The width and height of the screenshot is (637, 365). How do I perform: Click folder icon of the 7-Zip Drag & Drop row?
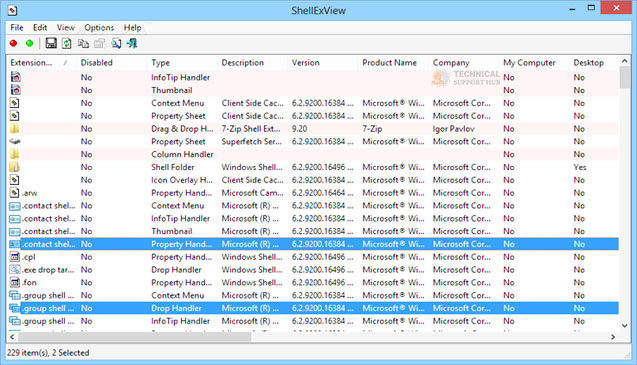15,128
